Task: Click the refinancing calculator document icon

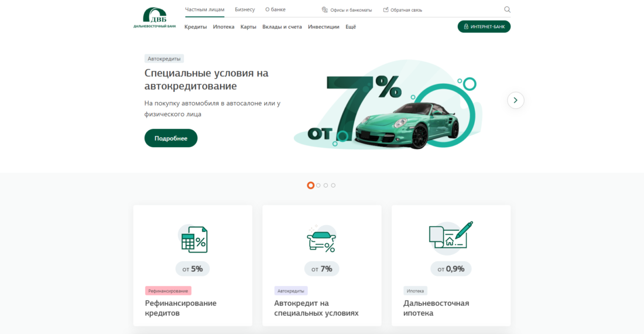Action: coord(193,239)
